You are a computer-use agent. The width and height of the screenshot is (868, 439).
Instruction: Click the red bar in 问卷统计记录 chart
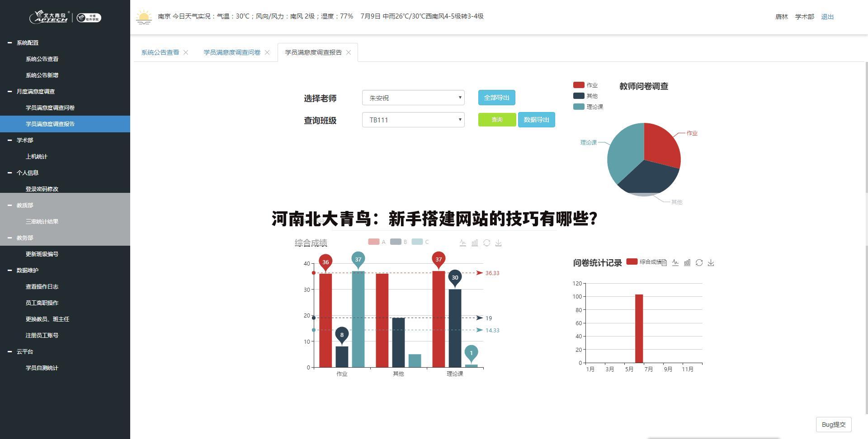tap(639, 328)
